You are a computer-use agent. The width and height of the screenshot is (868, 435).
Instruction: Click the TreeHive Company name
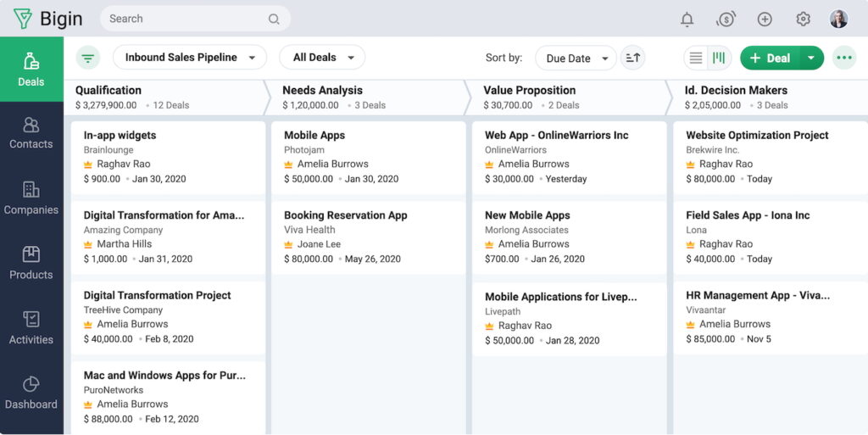click(123, 310)
